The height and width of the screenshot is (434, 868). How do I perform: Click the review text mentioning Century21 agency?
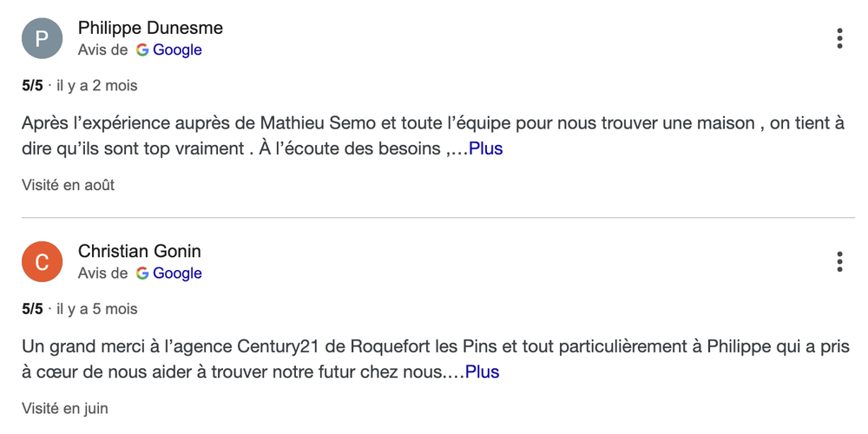pyautogui.click(x=435, y=358)
